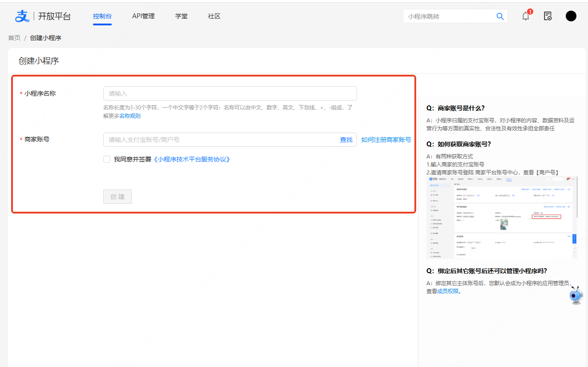Click the feedback form icon beside the bell
Image resolution: width=588 pixels, height=367 pixels.
[547, 16]
